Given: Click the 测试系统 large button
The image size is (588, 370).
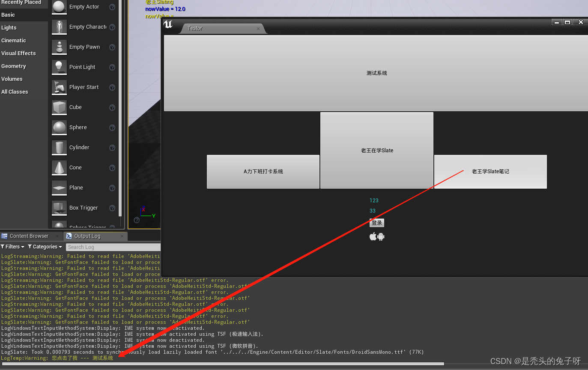Looking at the screenshot, I should [x=376, y=73].
